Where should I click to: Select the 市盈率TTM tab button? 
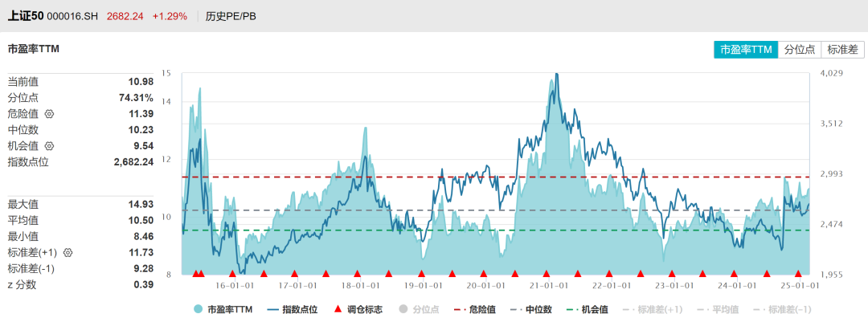point(746,50)
